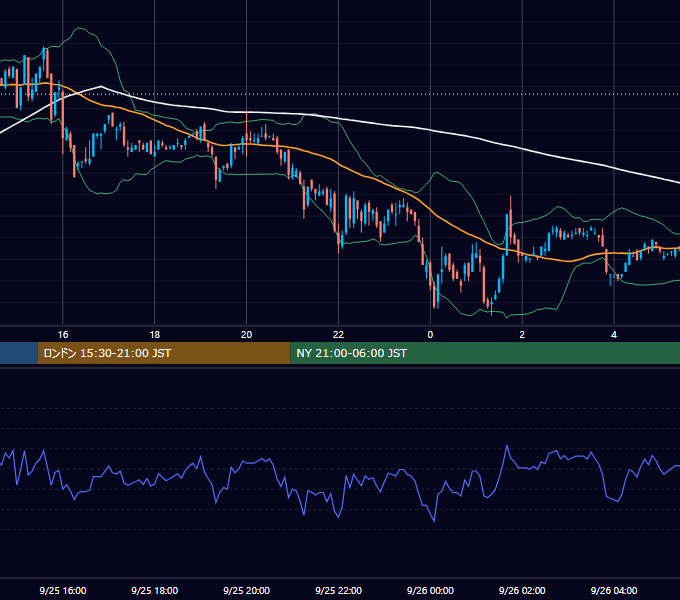
Task: Click the 0 hour label on upper axis
Action: [x=430, y=335]
